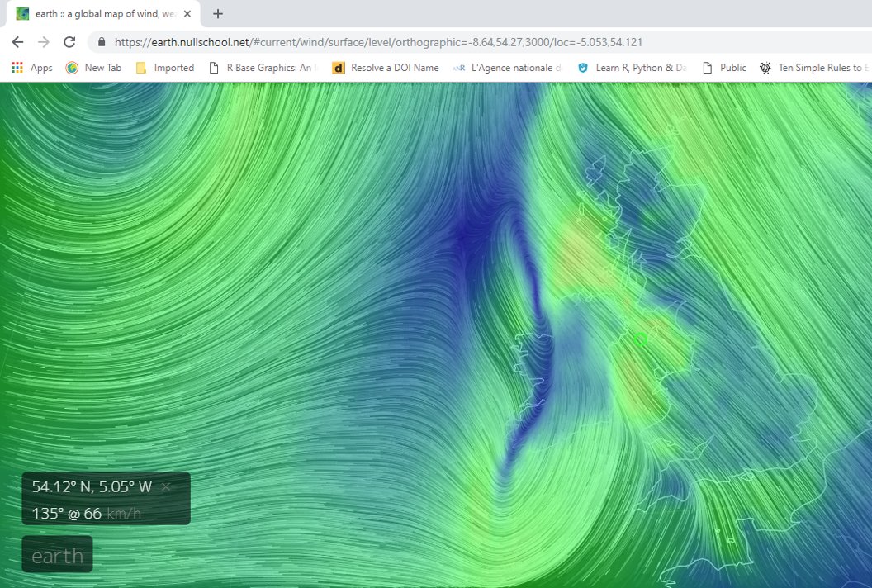Reload the earth.nullschool.net page
Screen dimensions: 872x588
tap(69, 42)
